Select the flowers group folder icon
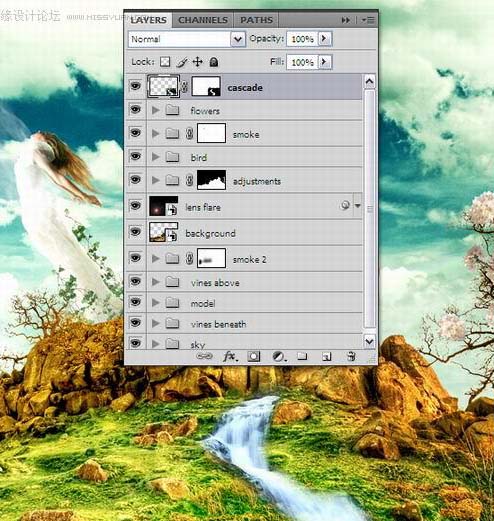 172,110
